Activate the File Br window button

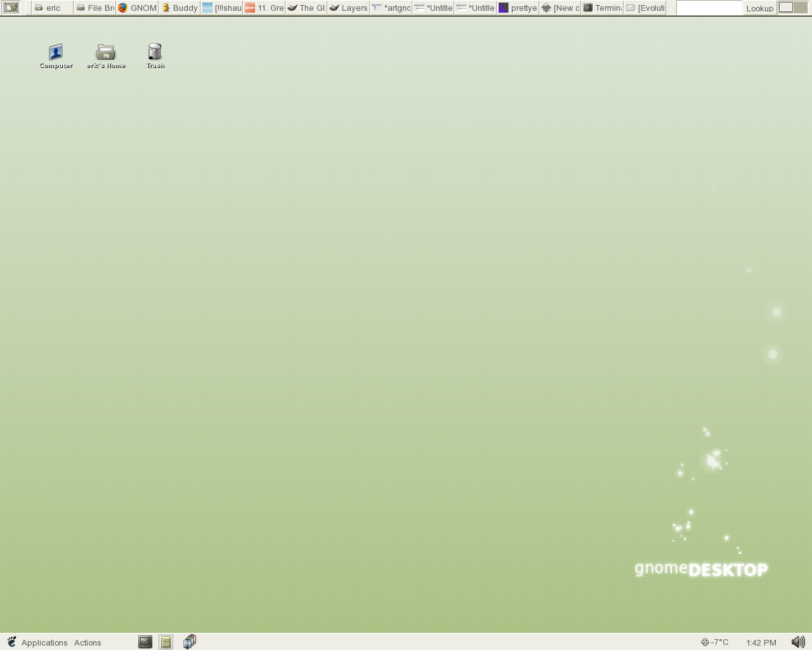point(95,8)
